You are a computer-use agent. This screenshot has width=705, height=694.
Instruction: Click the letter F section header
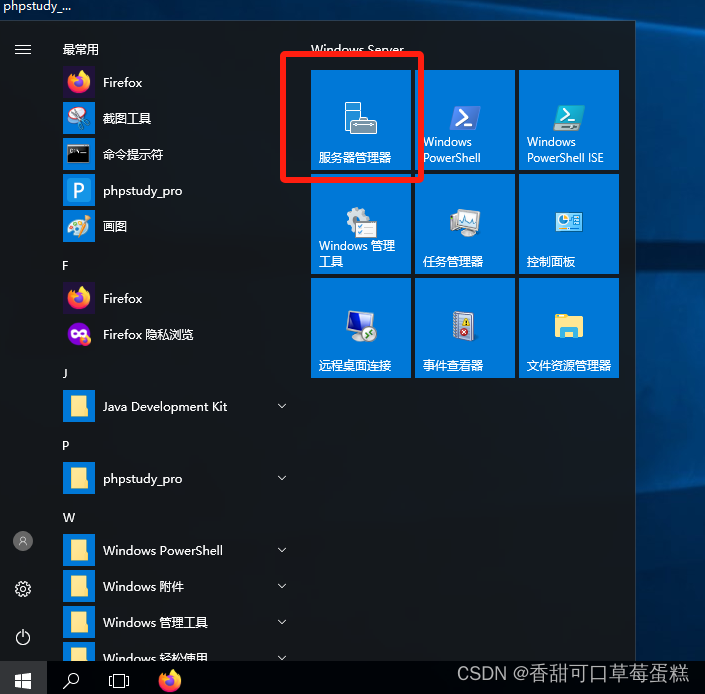65,266
